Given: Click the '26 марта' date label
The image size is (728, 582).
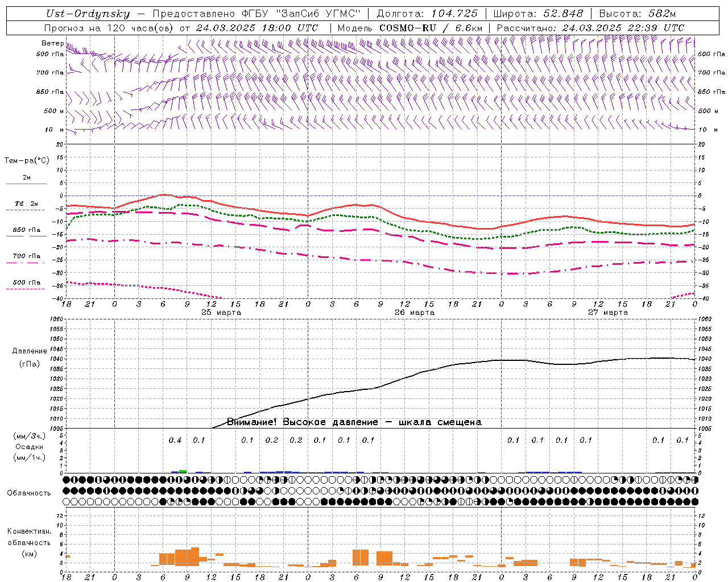Looking at the screenshot, I should pyautogui.click(x=415, y=313).
